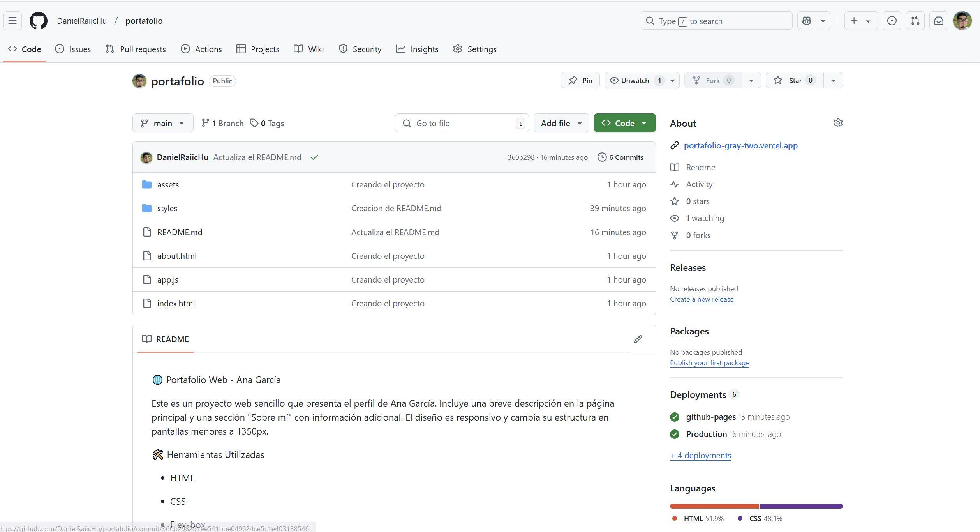The image size is (980, 532).
Task: View the 1 watching link
Action: (x=697, y=218)
